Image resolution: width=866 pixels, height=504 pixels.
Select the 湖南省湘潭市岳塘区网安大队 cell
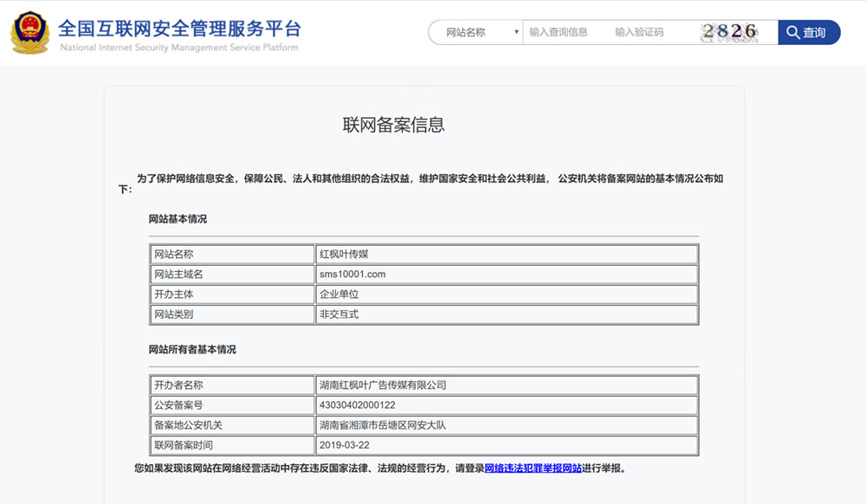(382, 425)
